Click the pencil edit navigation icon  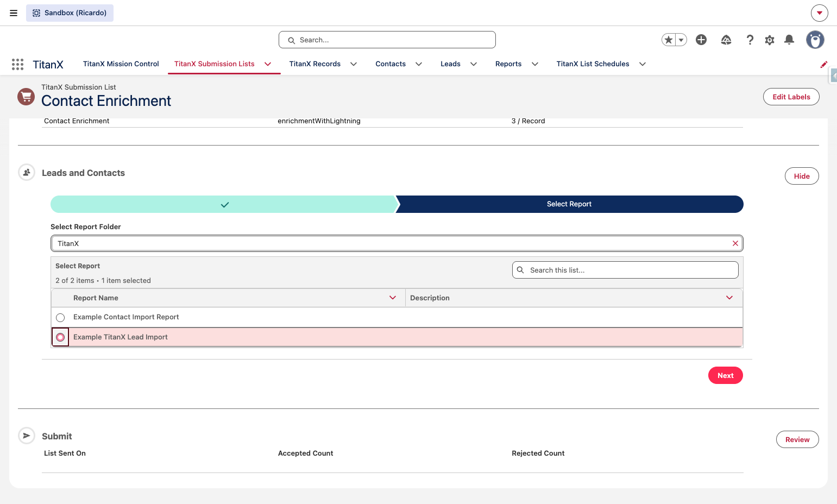coord(824,65)
